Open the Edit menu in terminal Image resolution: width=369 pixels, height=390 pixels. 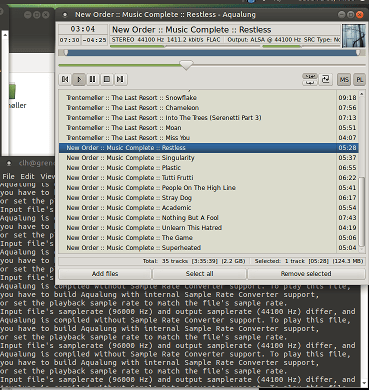[27, 176]
